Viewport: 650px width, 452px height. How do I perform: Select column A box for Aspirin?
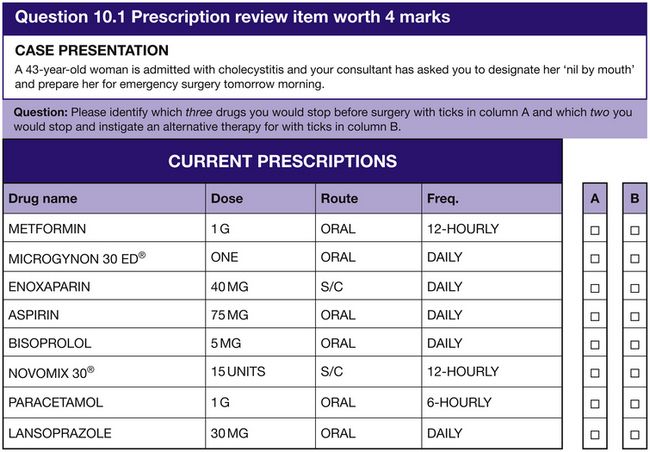pyautogui.click(x=595, y=317)
